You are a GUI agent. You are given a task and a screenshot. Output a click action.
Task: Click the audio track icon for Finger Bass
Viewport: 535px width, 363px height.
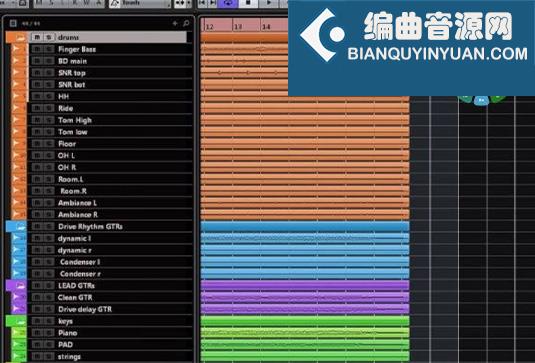coord(16,49)
